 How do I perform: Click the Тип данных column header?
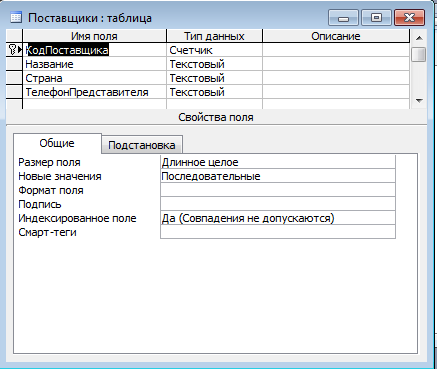[x=214, y=36]
